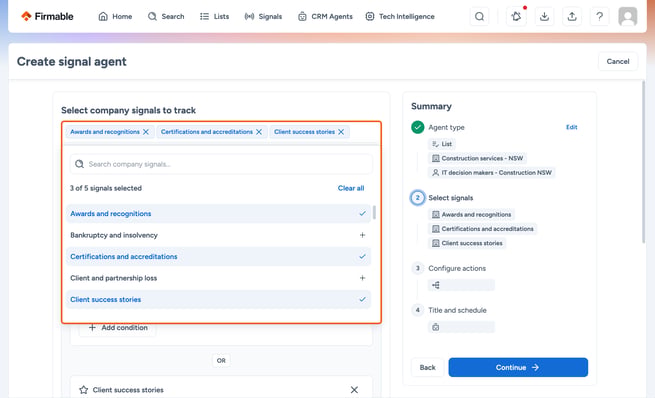Add the Bankruptcy and insolvency signal
Image resolution: width=655 pixels, height=398 pixels.
pos(218,235)
